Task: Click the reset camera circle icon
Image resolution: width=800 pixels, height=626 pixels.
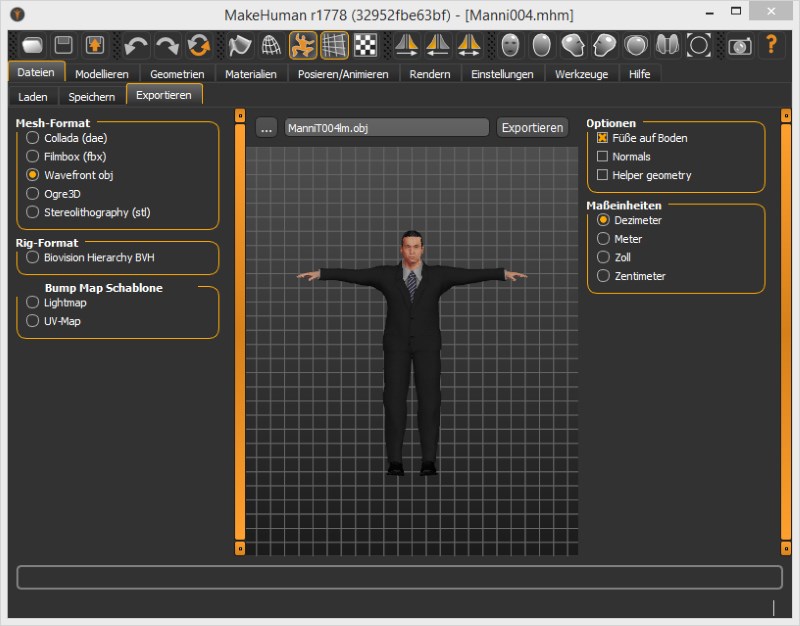Action: click(x=699, y=45)
